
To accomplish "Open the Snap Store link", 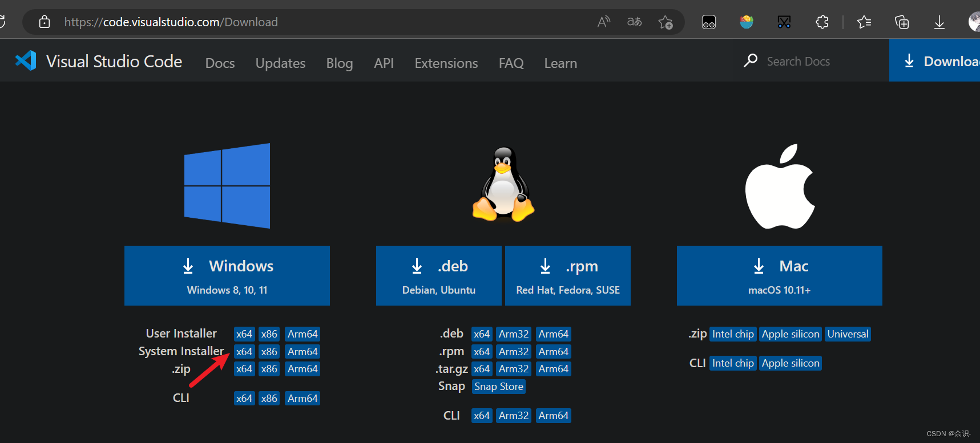I will pyautogui.click(x=499, y=387).
